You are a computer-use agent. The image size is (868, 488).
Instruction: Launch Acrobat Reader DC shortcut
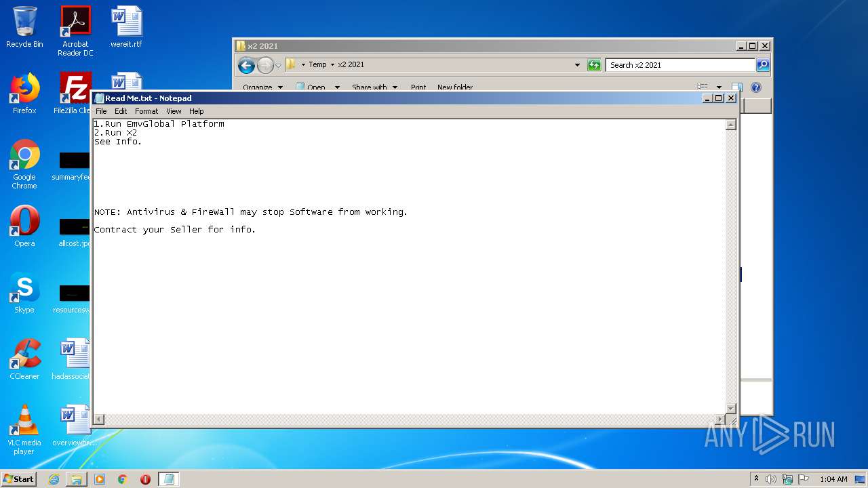click(75, 31)
